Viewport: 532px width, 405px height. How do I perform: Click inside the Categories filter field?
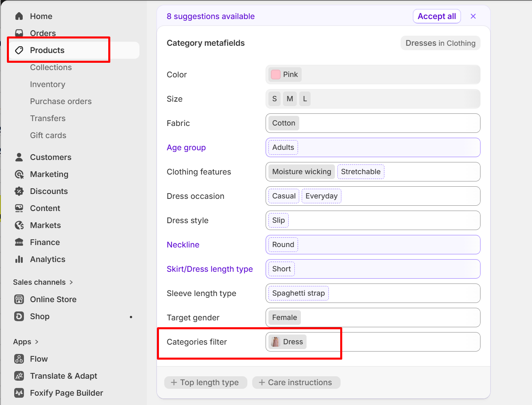point(373,342)
